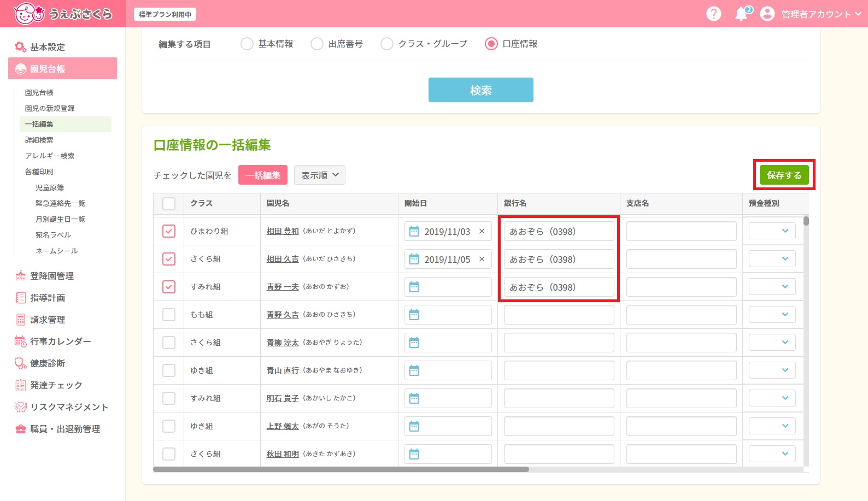Click the 指導計画 notebook icon
The image size is (868, 501).
[x=20, y=298]
